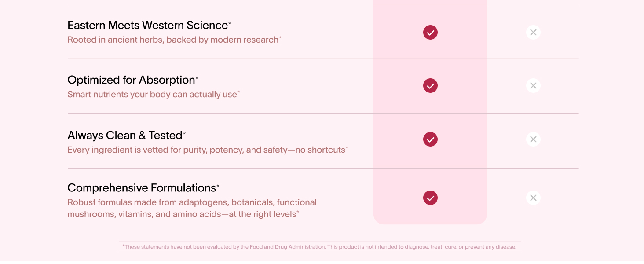Click the FDA disclaimer statement box

click(320, 247)
